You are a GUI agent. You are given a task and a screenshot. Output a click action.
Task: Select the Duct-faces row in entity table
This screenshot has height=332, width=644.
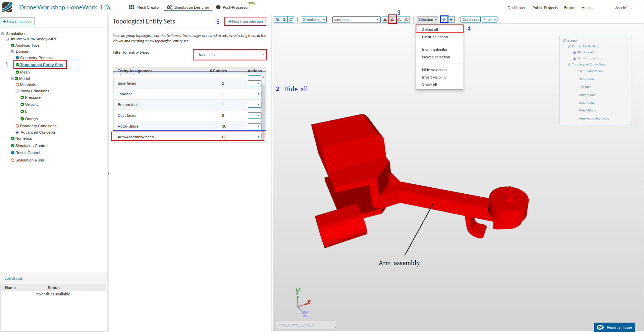click(x=187, y=115)
